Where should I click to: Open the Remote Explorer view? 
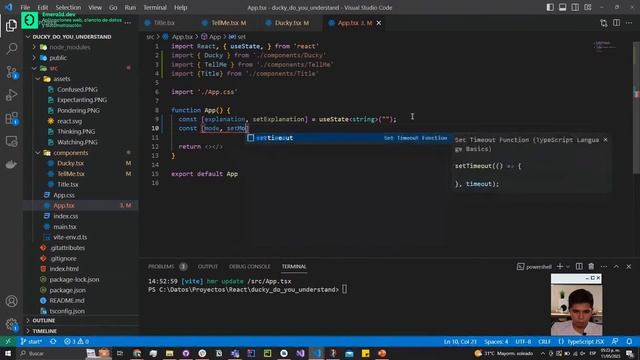click(x=11, y=141)
